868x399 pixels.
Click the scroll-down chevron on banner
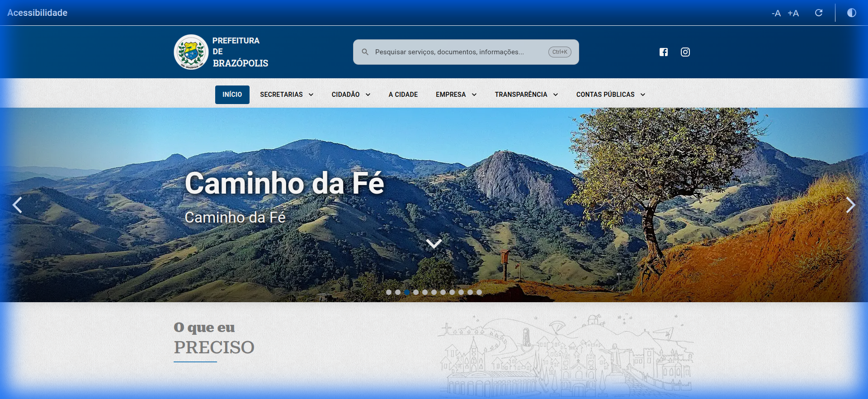pyautogui.click(x=434, y=244)
